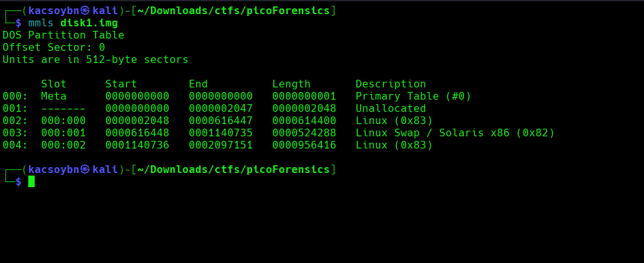Screen dimensions: 644x263
Task: Click the Description column header
Action: (x=391, y=84)
